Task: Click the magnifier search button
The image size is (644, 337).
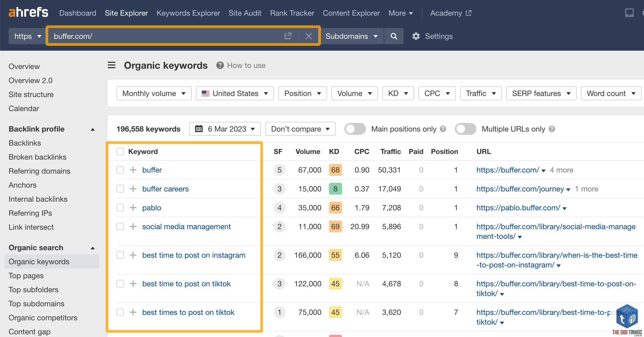Action: coord(394,36)
